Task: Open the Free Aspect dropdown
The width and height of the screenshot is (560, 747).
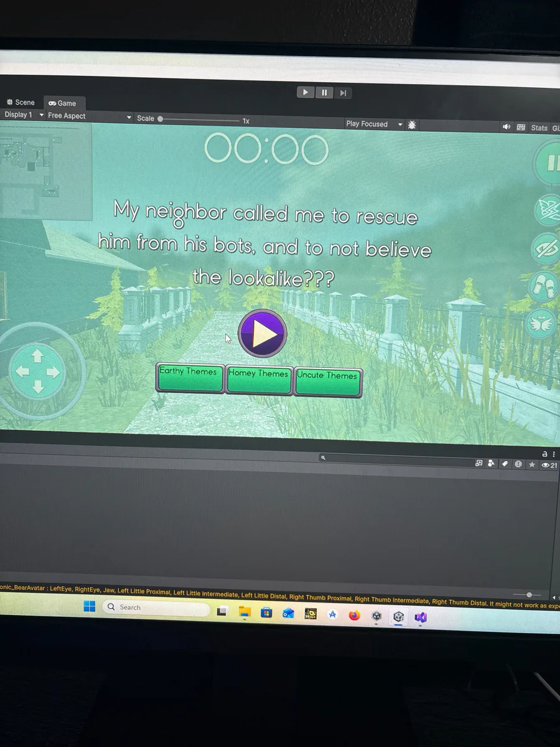Action: click(90, 116)
